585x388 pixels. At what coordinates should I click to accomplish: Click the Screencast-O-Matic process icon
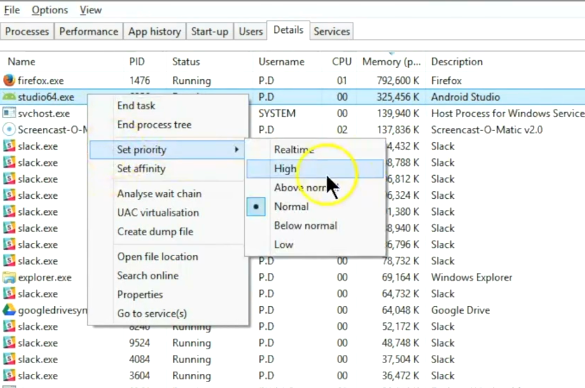pyautogui.click(x=9, y=129)
